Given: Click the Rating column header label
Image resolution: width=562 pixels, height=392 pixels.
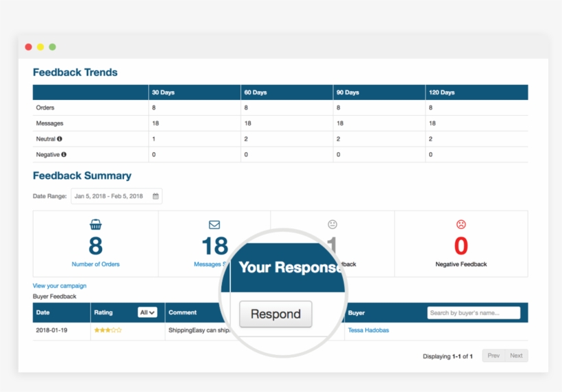Looking at the screenshot, I should point(103,313).
